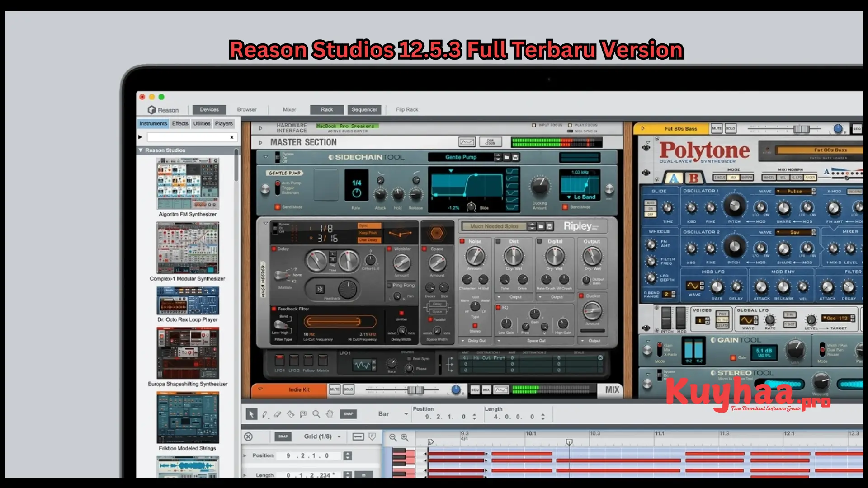Expand the Position row in edit inspector
The height and width of the screenshot is (488, 868).
click(245, 455)
